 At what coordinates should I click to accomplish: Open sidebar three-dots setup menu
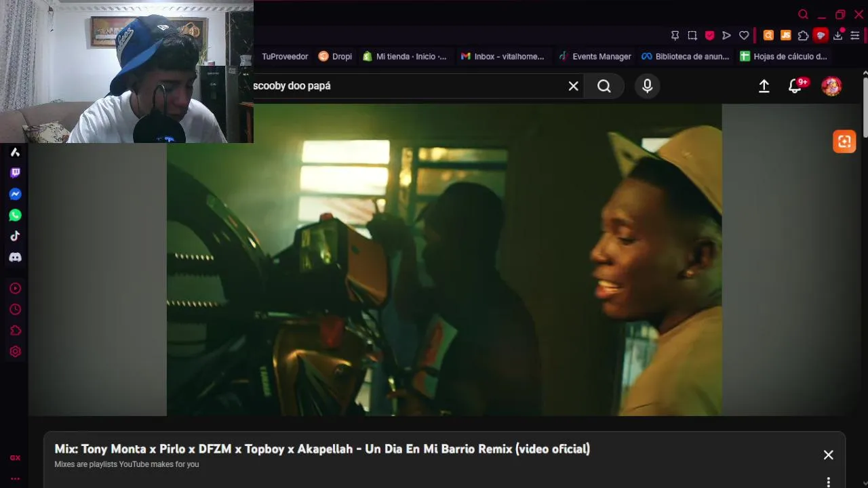coord(15,479)
